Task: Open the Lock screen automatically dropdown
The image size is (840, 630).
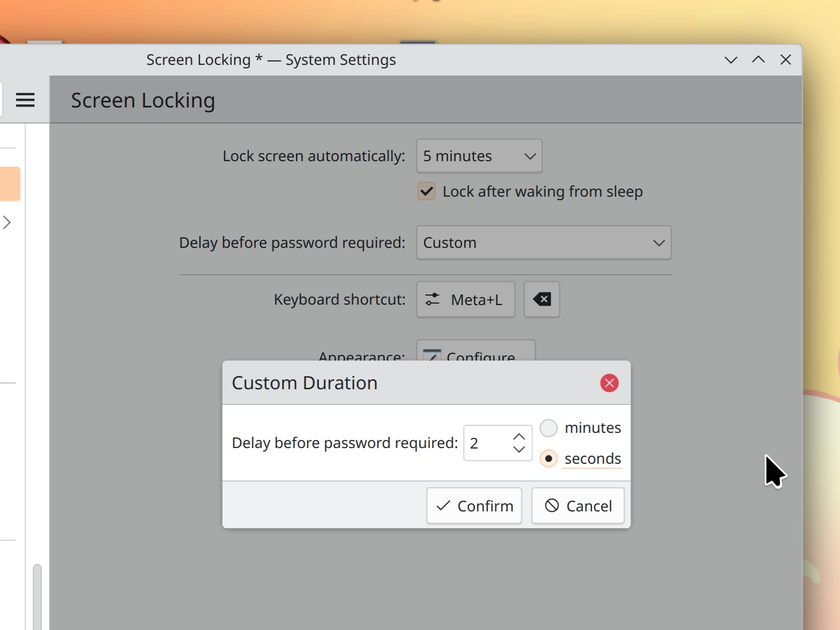Action: tap(479, 156)
